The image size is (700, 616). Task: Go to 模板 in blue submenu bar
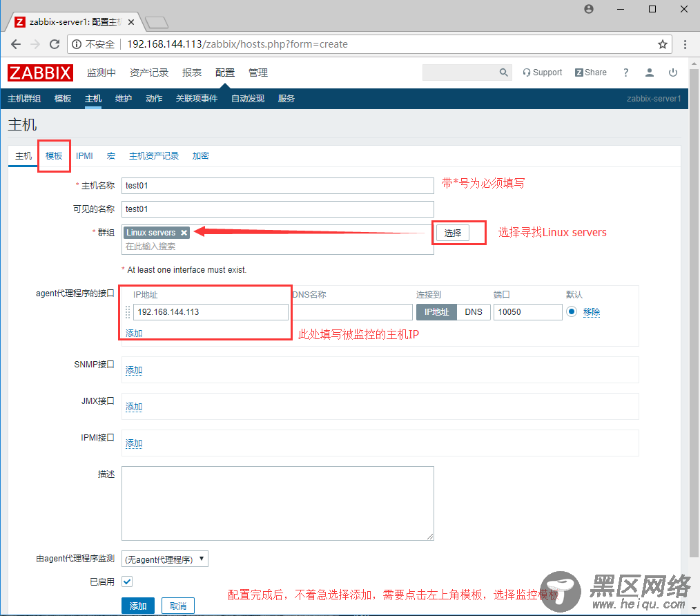click(63, 99)
